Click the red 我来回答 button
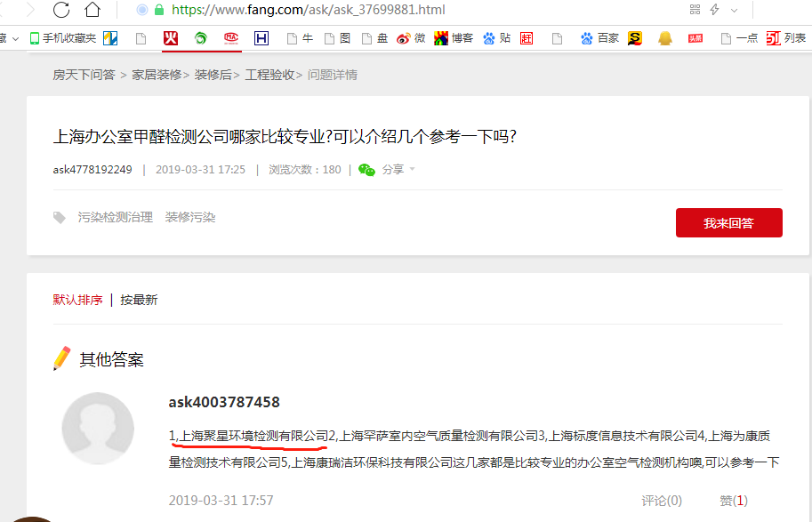This screenshot has height=522, width=812. click(x=728, y=223)
